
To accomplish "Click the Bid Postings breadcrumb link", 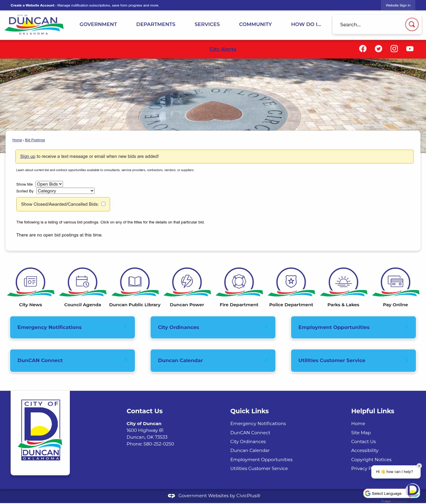I will (x=35, y=140).
